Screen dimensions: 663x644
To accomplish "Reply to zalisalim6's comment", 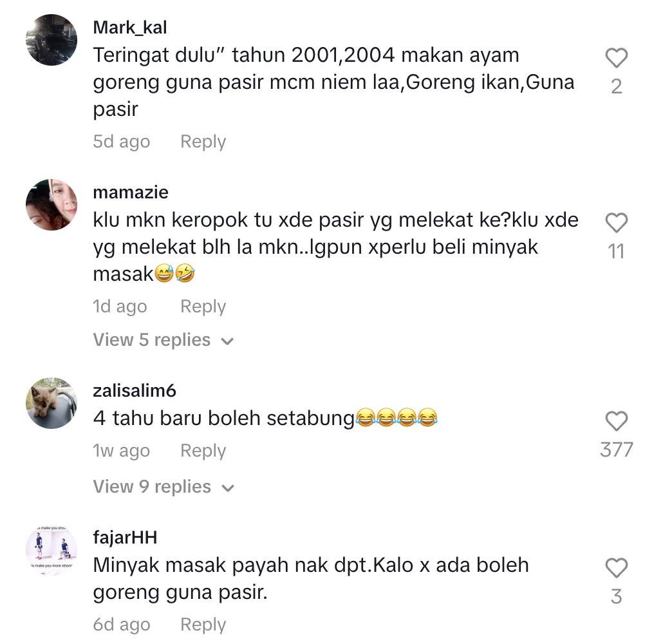I will (x=203, y=451).
